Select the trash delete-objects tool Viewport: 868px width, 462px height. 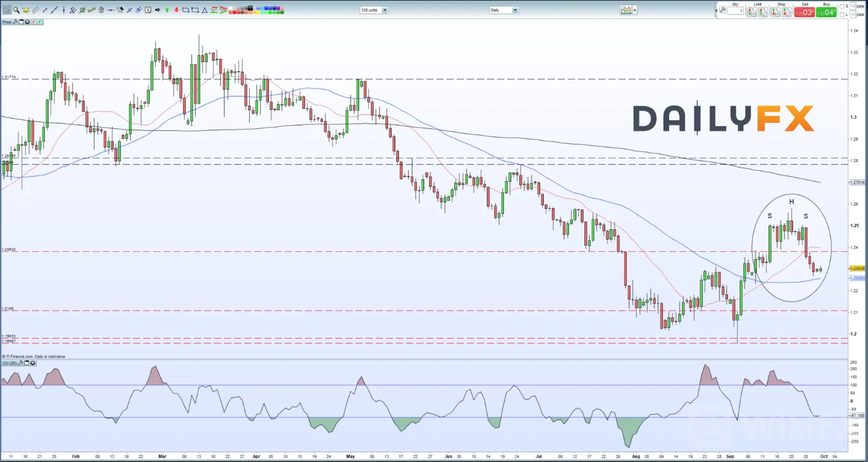point(101,10)
